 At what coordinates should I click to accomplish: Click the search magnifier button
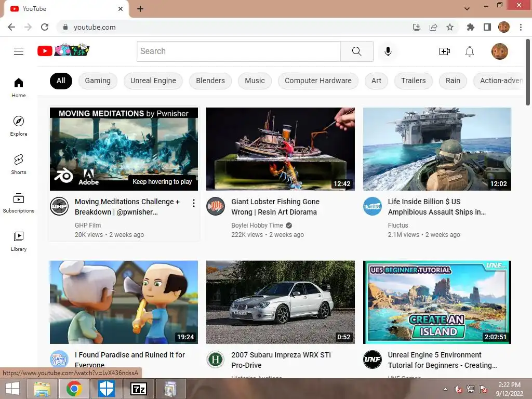(x=356, y=51)
